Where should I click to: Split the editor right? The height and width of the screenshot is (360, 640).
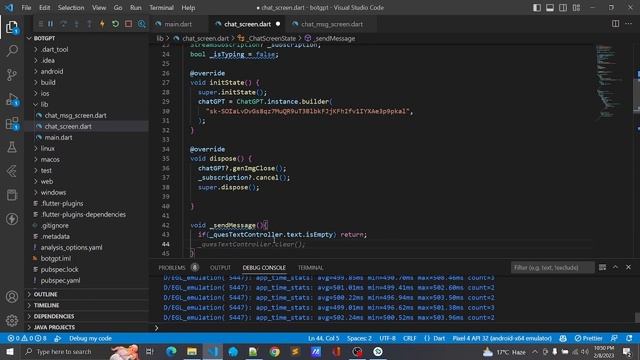click(x=616, y=24)
